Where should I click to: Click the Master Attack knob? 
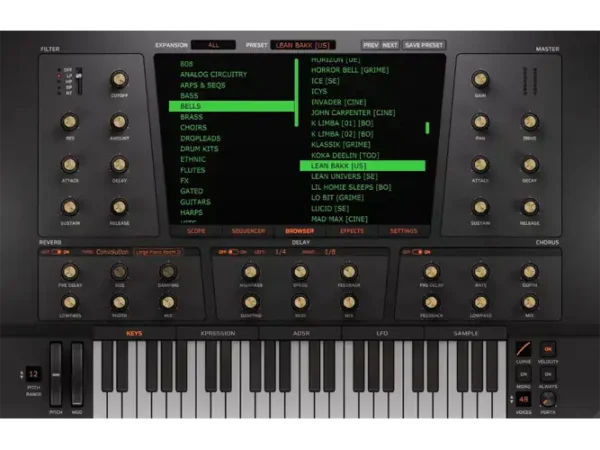[x=480, y=165]
